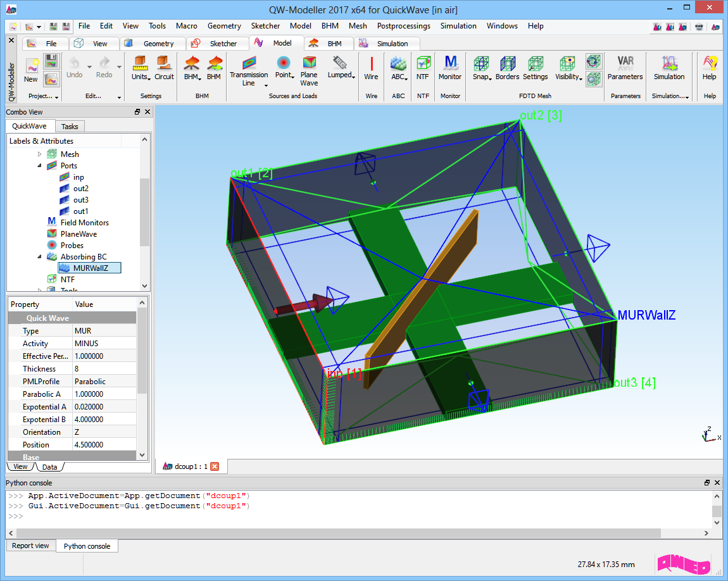Viewport: 728px width, 581px height.
Task: Click the Undo arrow icon
Action: pos(74,62)
